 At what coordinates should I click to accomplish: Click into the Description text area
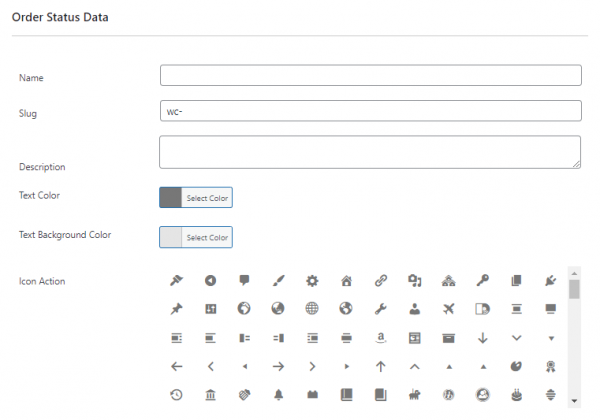(x=370, y=152)
